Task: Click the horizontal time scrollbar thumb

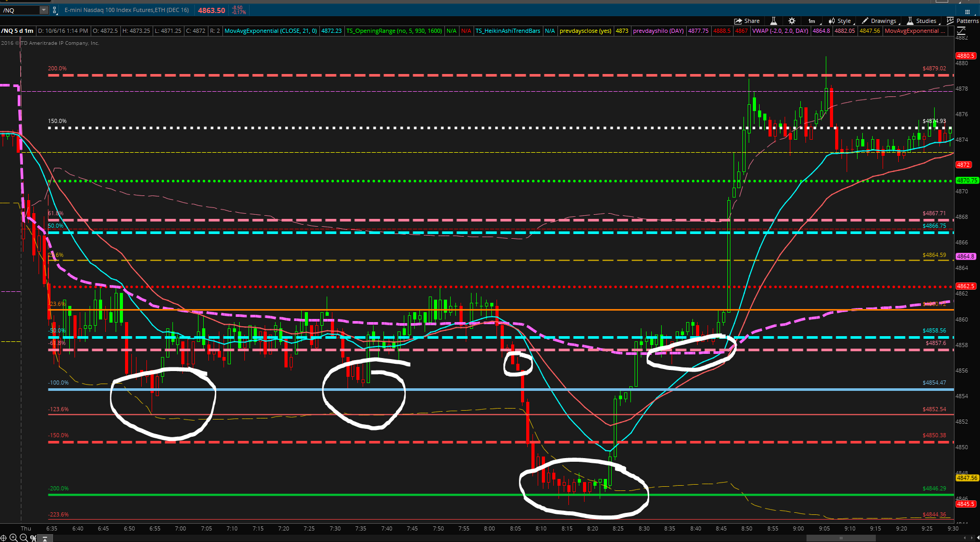Action: (x=840, y=538)
